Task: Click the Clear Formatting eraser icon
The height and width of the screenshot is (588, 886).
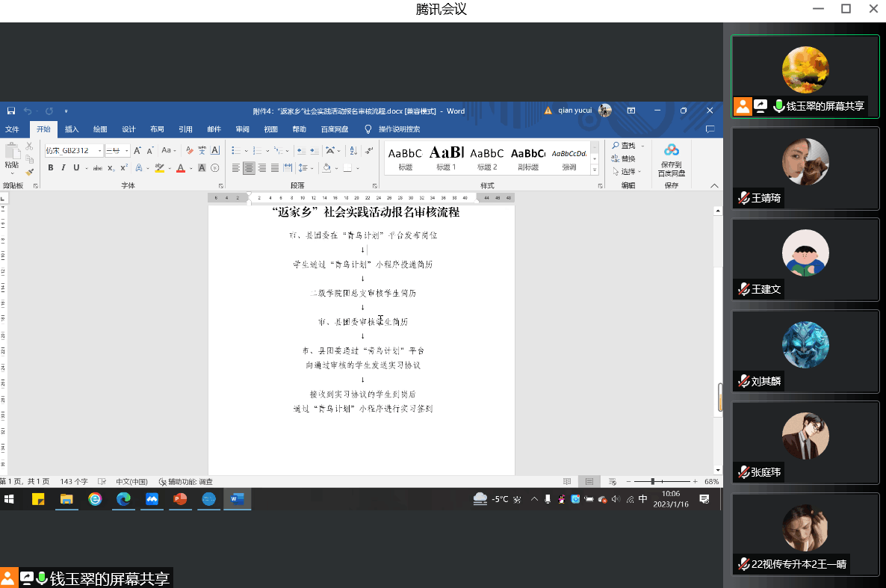Action: pyautogui.click(x=190, y=150)
